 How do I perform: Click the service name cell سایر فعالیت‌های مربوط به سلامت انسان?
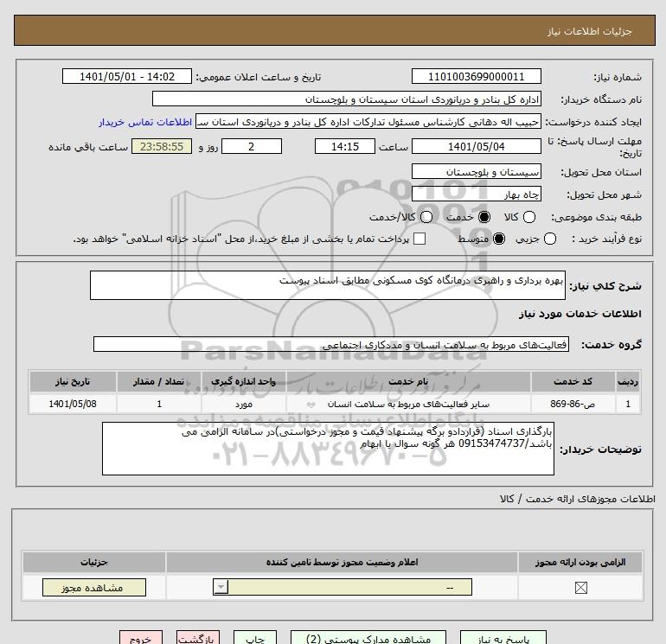pos(408,405)
